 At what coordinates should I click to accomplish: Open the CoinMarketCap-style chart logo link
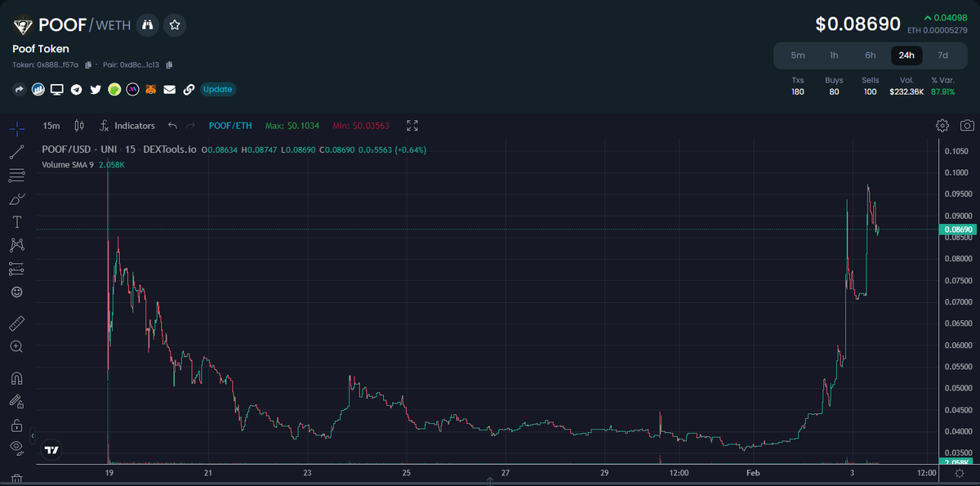point(38,89)
